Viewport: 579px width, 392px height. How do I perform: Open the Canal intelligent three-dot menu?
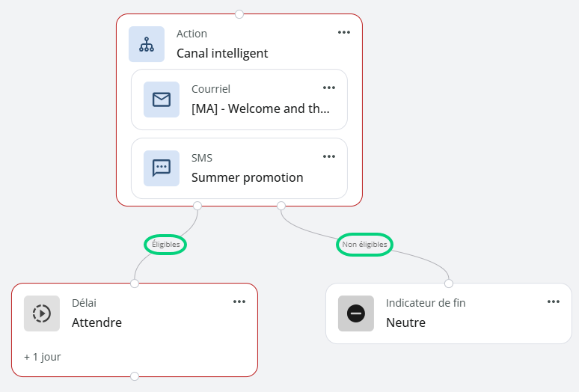click(x=344, y=32)
